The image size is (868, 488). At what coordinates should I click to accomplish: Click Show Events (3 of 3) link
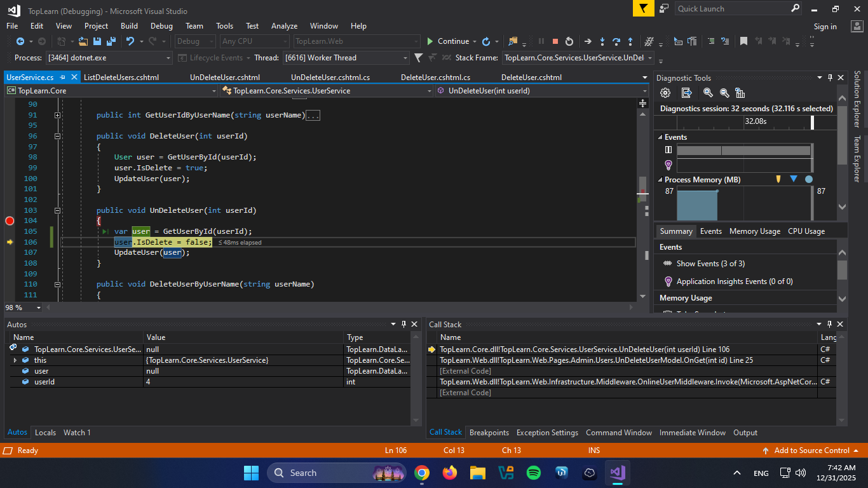710,264
